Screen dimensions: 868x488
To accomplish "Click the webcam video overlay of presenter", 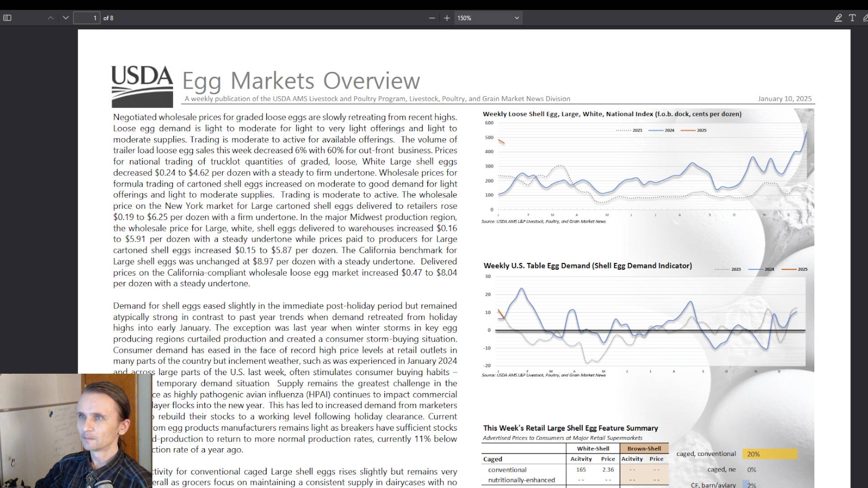I will [x=75, y=432].
